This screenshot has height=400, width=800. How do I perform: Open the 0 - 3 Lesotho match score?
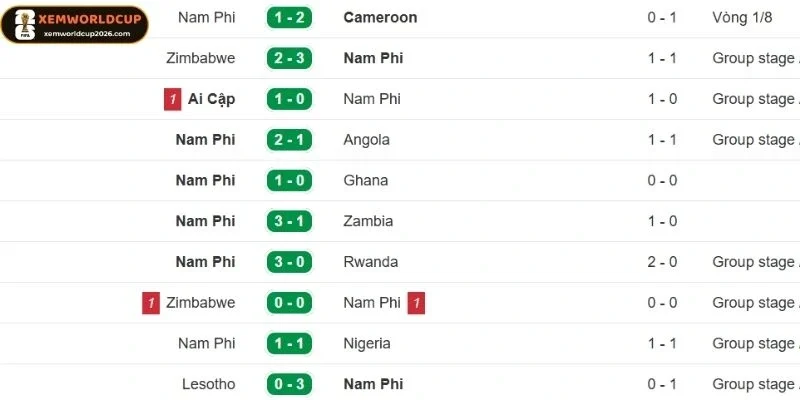coord(290,384)
